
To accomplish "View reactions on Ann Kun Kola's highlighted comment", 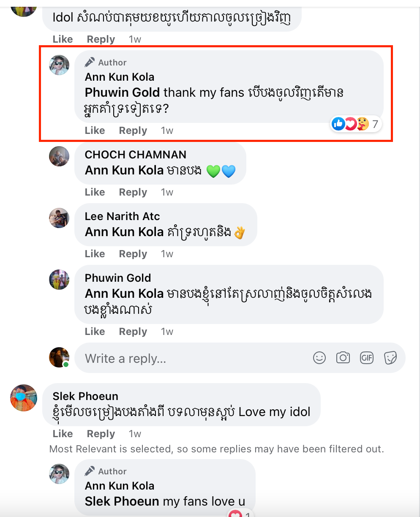I will point(357,124).
